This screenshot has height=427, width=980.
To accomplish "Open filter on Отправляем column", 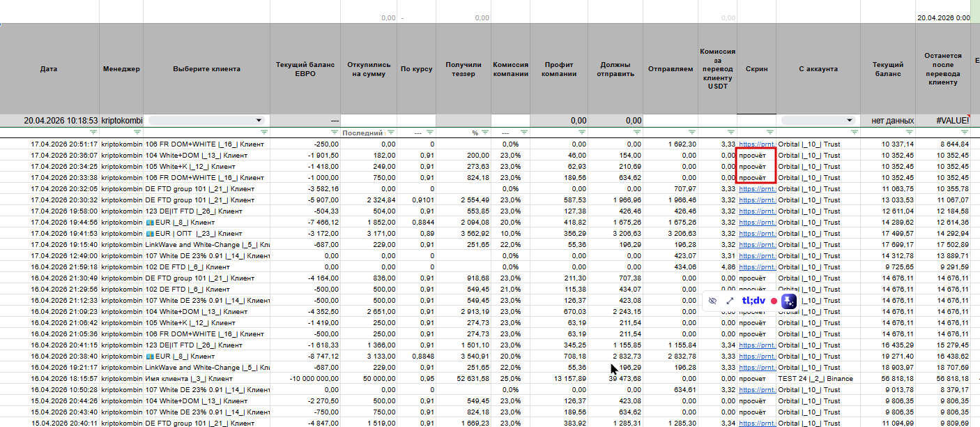I will (691, 133).
